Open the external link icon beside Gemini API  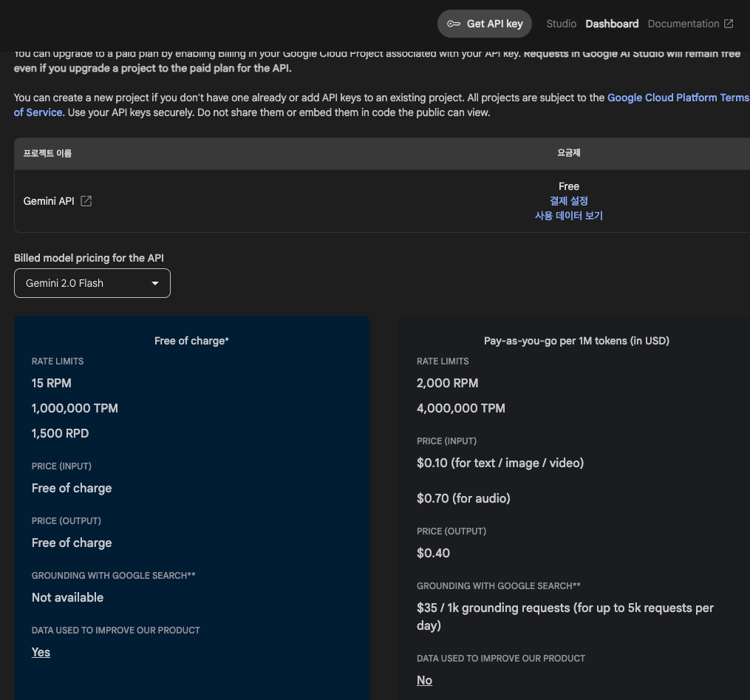(x=86, y=201)
